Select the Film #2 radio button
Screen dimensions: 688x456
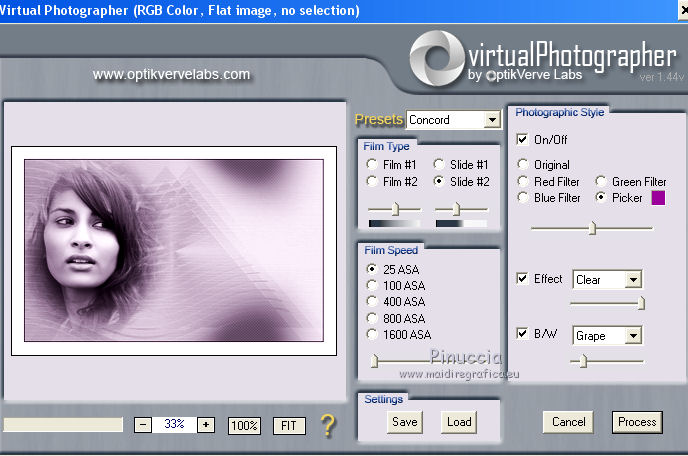click(x=372, y=181)
